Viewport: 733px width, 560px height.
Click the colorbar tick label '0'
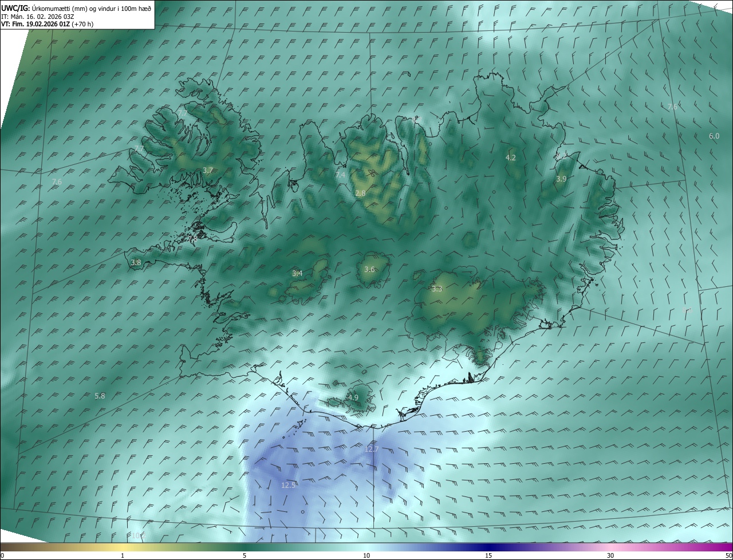pos(2,555)
